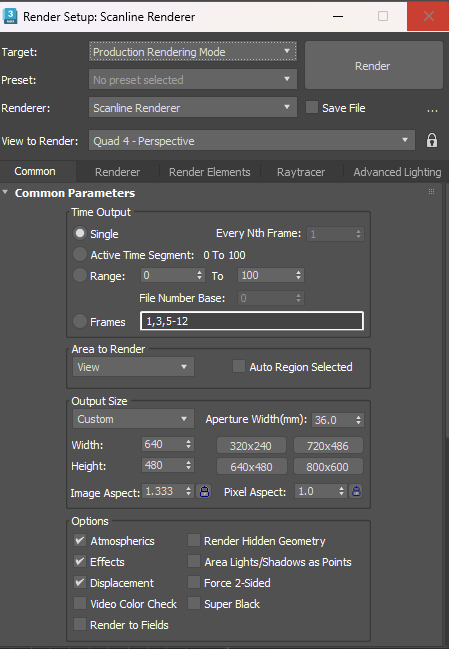
Task: Switch to the Render Elements tab
Action: (x=210, y=172)
